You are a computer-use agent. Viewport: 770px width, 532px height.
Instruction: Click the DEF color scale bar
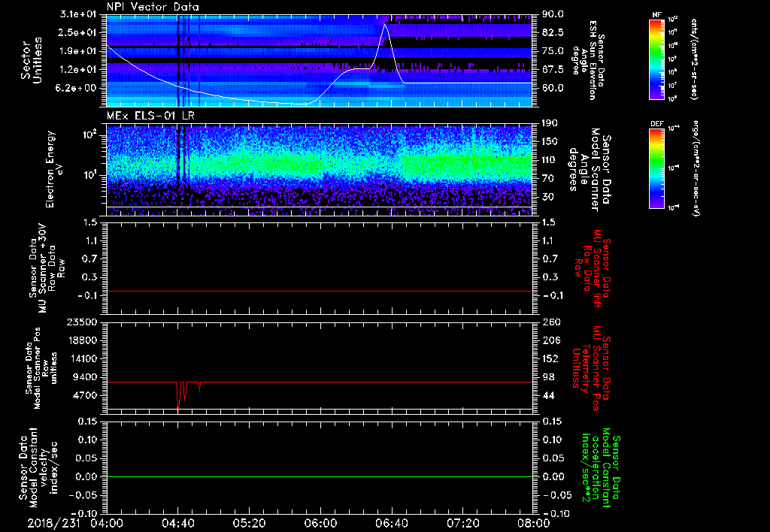point(656,167)
